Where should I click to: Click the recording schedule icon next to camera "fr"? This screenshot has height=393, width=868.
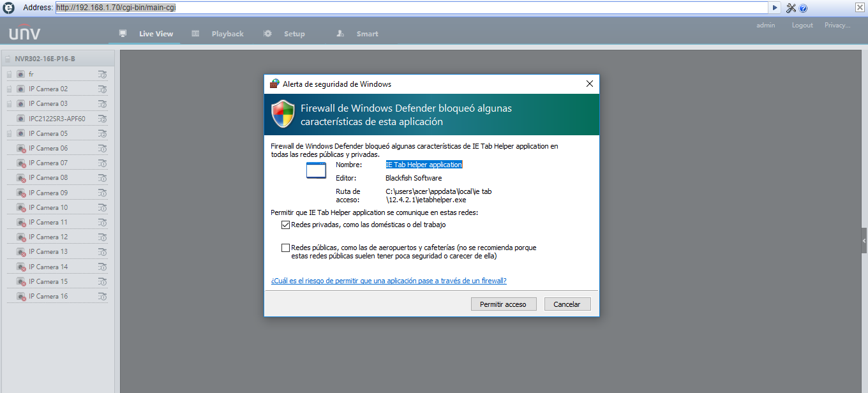click(101, 74)
